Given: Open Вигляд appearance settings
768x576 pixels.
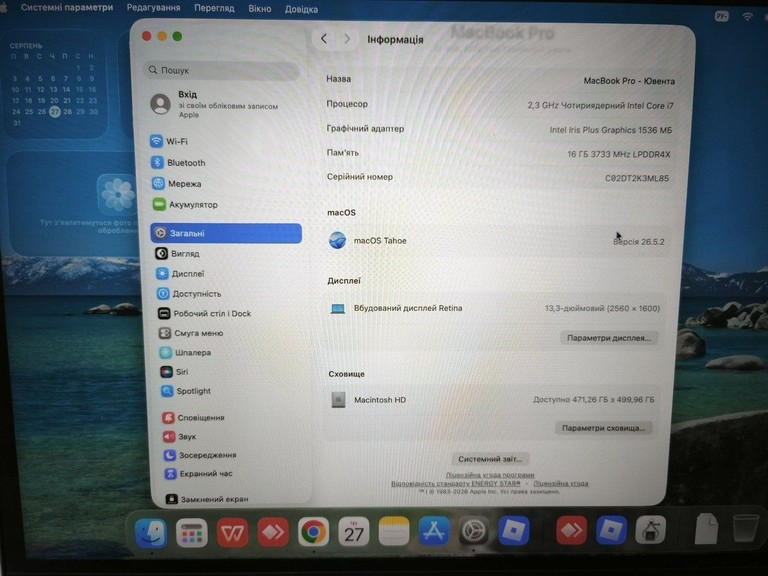Looking at the screenshot, I should [x=177, y=254].
